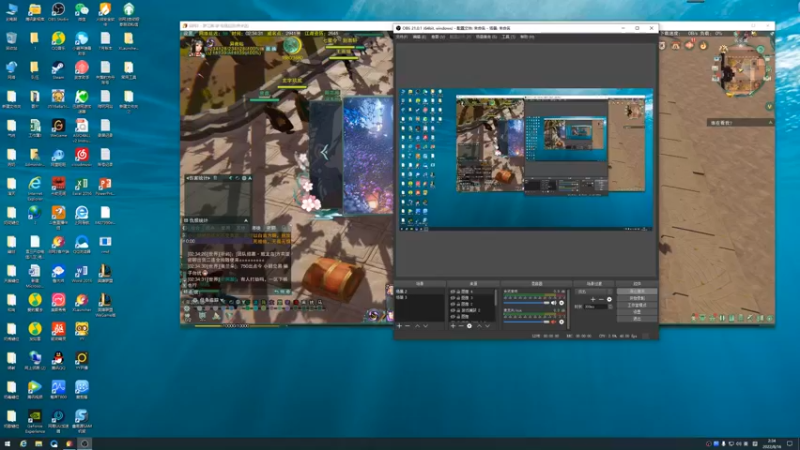The height and width of the screenshot is (450, 800).
Task: Open the Steam desktop shortcut
Action: [x=58, y=70]
